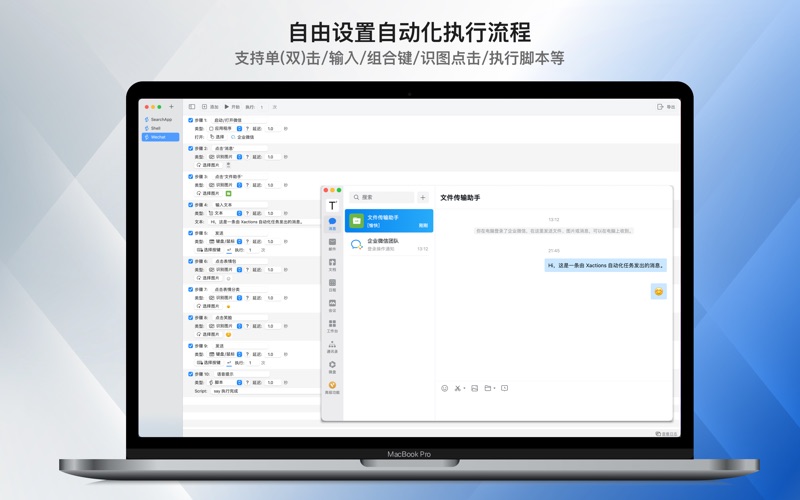Open the 文档 documents tab in WeChat Work
The width and height of the screenshot is (800, 500).
pos(332,264)
